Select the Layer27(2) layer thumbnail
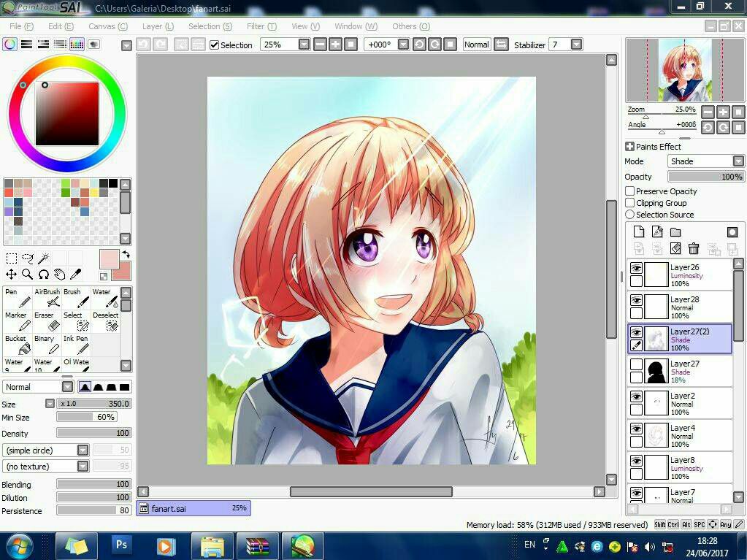Viewport: 747px width, 560px height. point(656,339)
